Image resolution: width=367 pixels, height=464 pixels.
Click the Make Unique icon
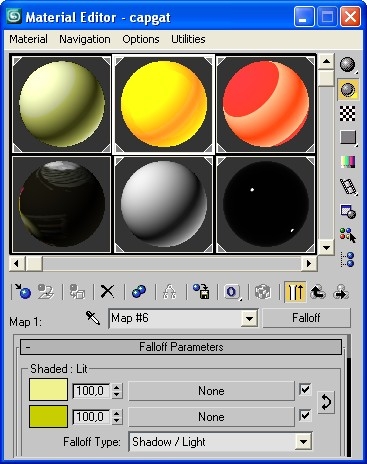click(170, 292)
